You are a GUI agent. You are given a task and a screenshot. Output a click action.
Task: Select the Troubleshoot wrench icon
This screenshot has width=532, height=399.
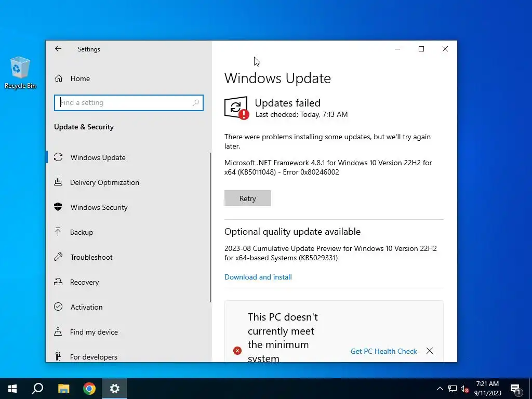click(x=58, y=257)
